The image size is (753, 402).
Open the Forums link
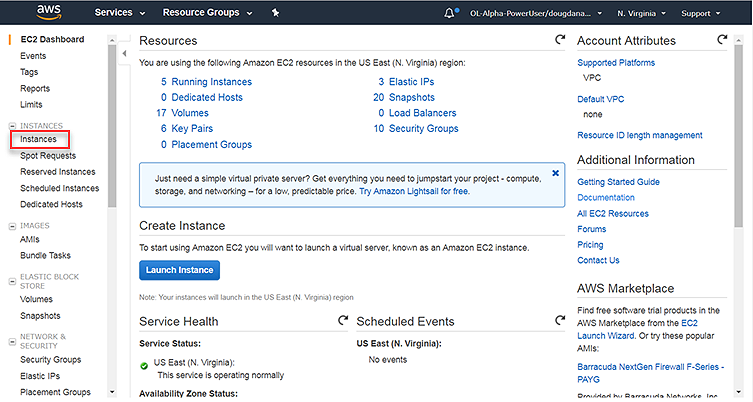592,229
